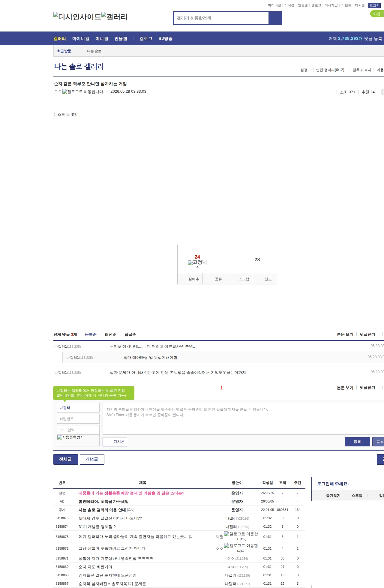The width and height of the screenshot is (384, 588).
Task: Open the 갤로그 icon next to 테평
Action: tap(241, 536)
